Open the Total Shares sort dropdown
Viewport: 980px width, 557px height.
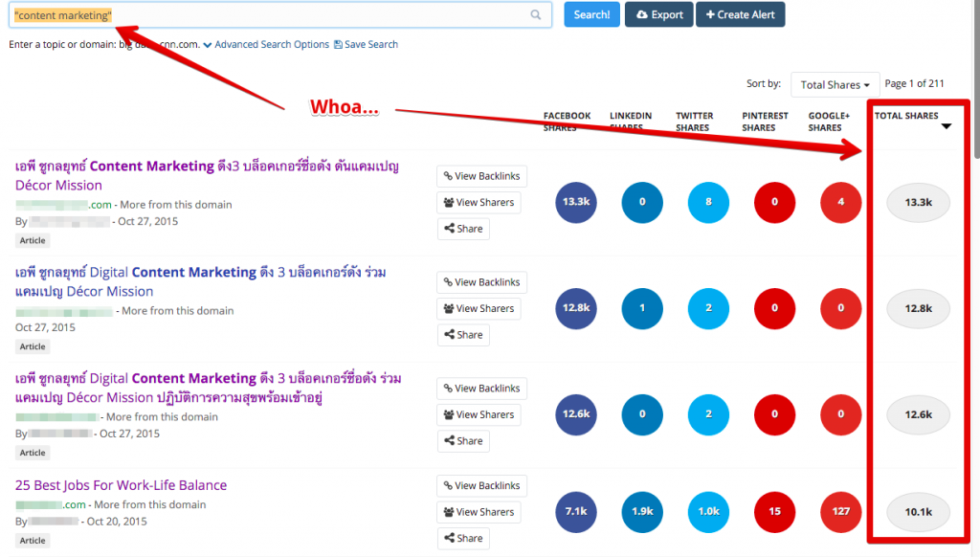(835, 84)
